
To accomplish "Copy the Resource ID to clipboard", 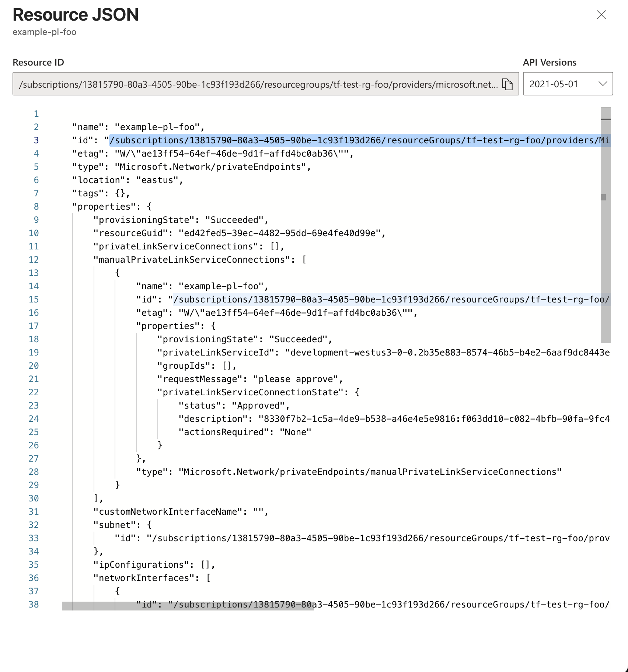I will click(507, 84).
